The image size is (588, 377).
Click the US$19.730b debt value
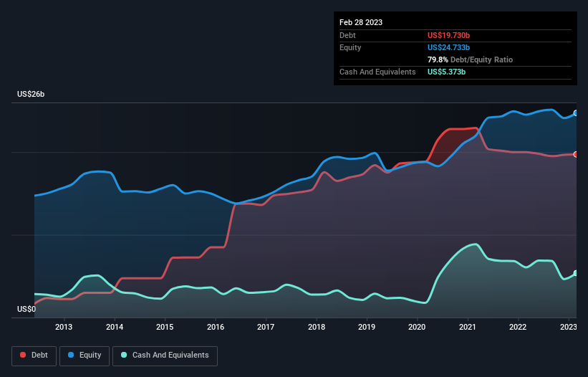pyautogui.click(x=448, y=35)
